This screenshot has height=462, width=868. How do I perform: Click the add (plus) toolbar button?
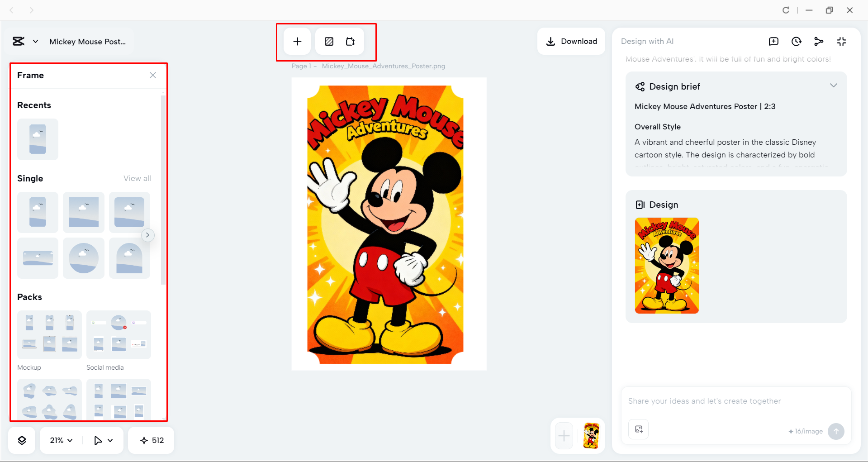[297, 42]
